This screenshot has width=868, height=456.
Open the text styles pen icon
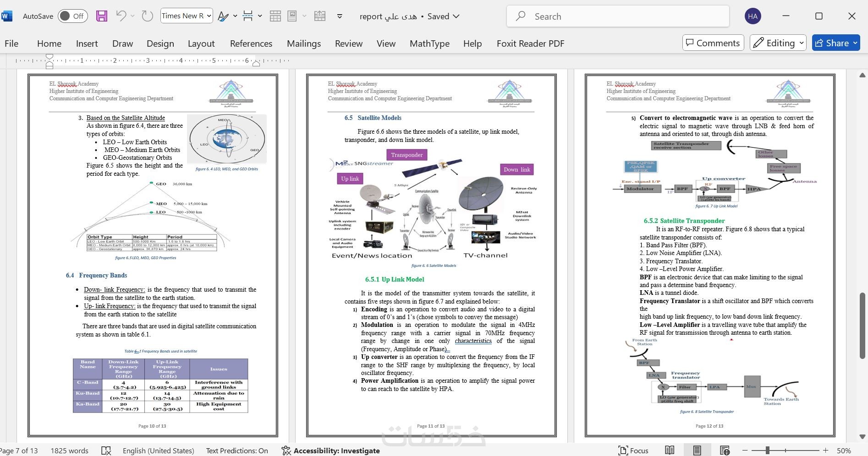click(x=223, y=16)
